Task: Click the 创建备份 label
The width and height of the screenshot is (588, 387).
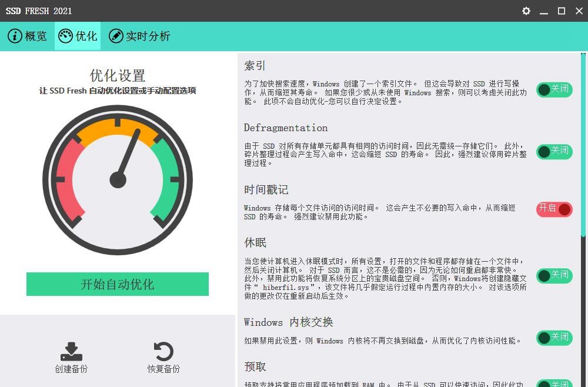Action: pyautogui.click(x=71, y=369)
